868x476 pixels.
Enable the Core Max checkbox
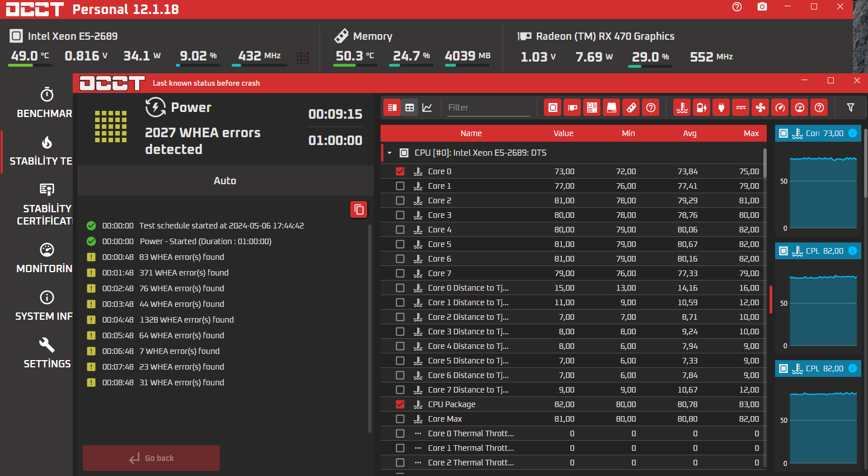coord(400,419)
